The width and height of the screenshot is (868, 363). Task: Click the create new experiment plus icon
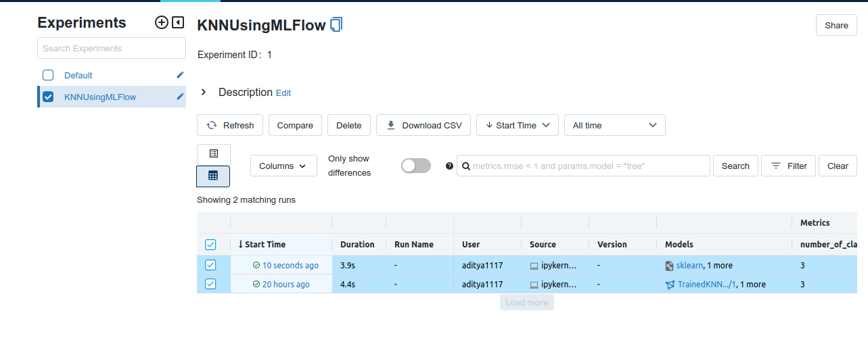click(x=162, y=23)
